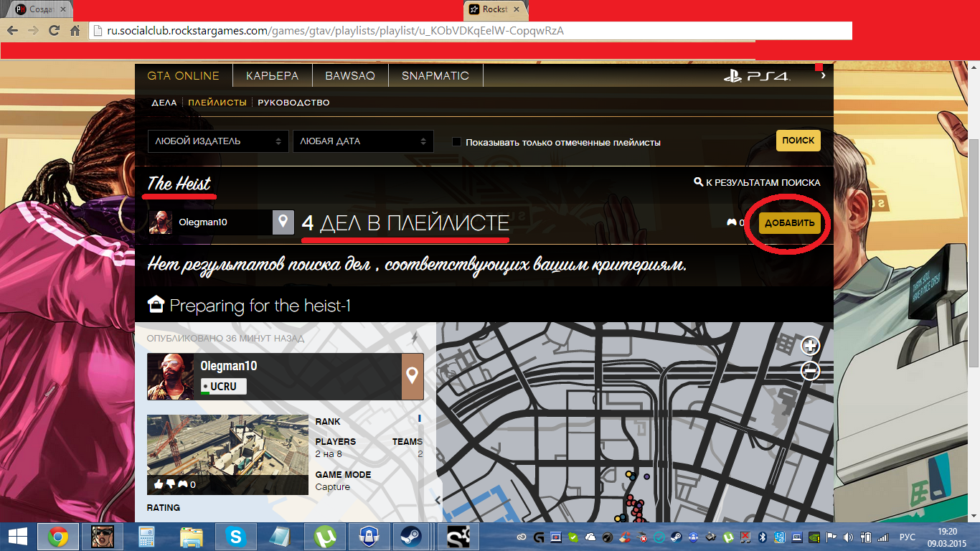The width and height of the screenshot is (980, 551).
Task: Click the house icon before 'Preparing for the heist-1'
Action: coord(155,306)
